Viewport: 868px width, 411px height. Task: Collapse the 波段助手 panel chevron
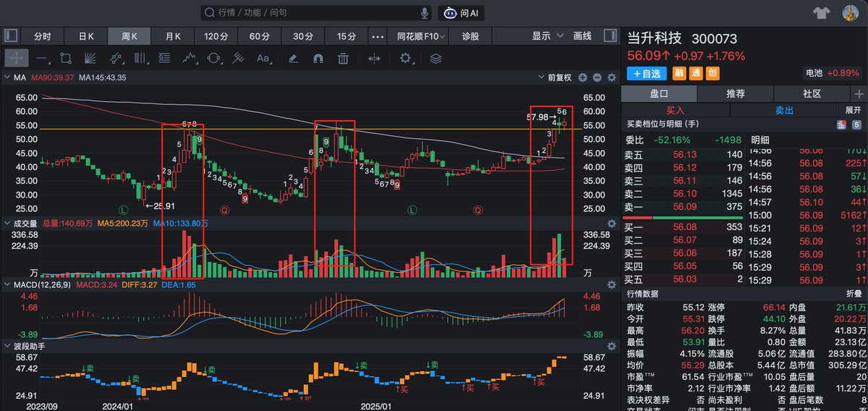(7, 347)
